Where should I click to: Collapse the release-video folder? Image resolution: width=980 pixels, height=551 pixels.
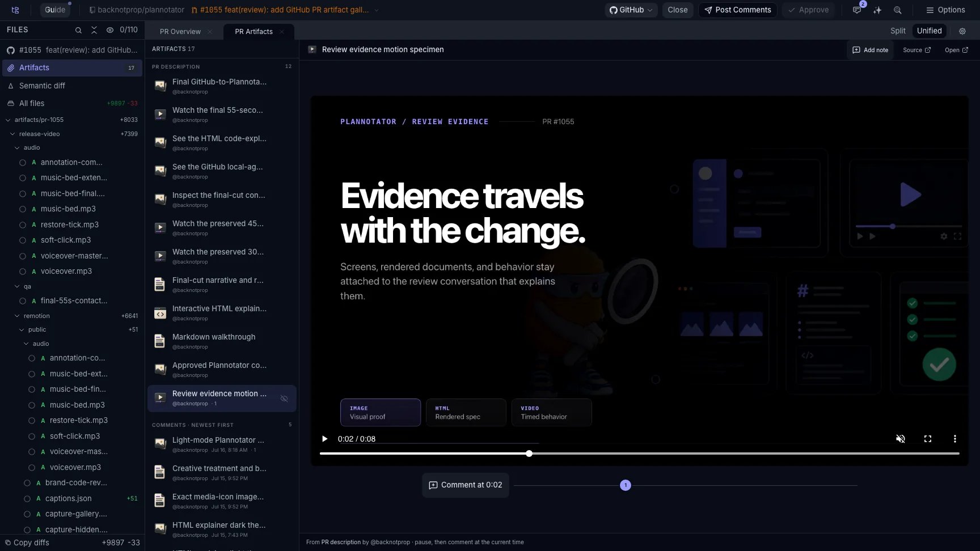tap(12, 134)
